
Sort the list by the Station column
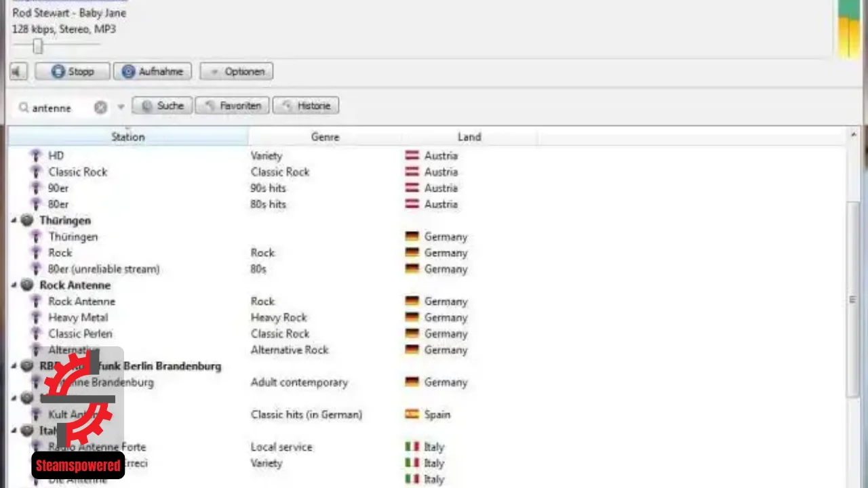pos(128,137)
